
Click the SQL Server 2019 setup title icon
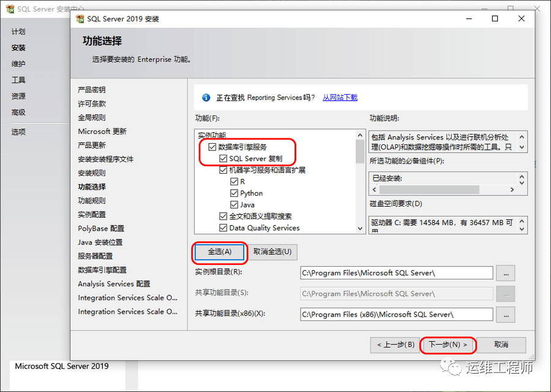80,18
